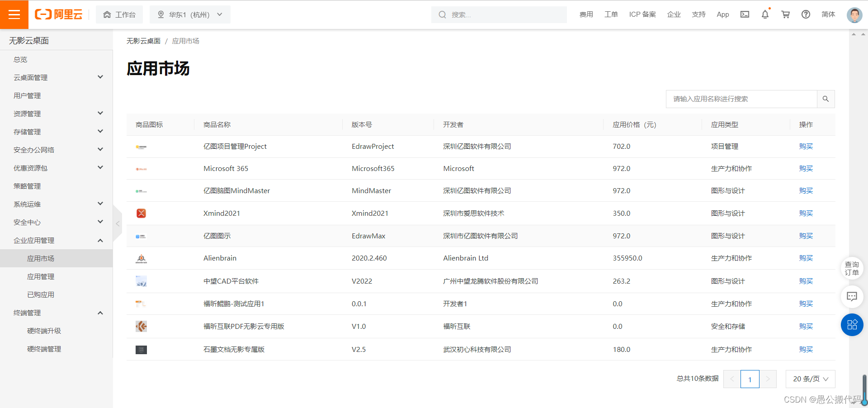Expand 云桌面管理 in the sidebar
868x408 pixels.
(x=57, y=77)
